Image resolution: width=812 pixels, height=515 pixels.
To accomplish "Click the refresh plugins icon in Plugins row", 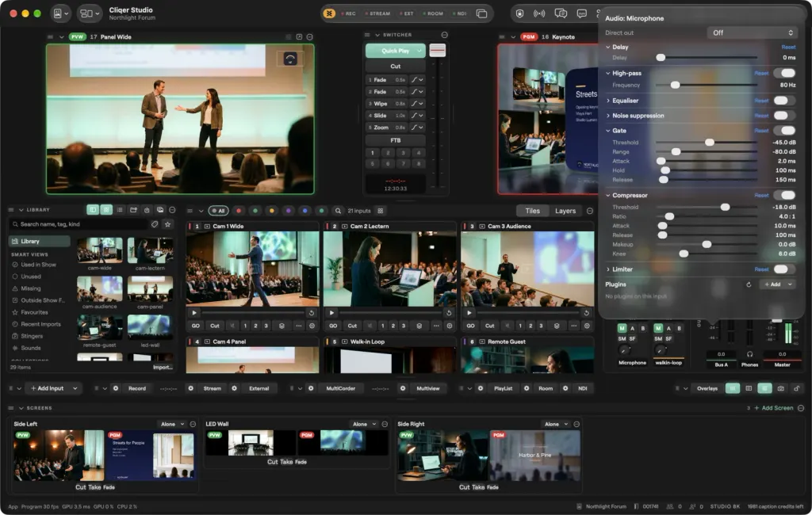I will point(749,284).
